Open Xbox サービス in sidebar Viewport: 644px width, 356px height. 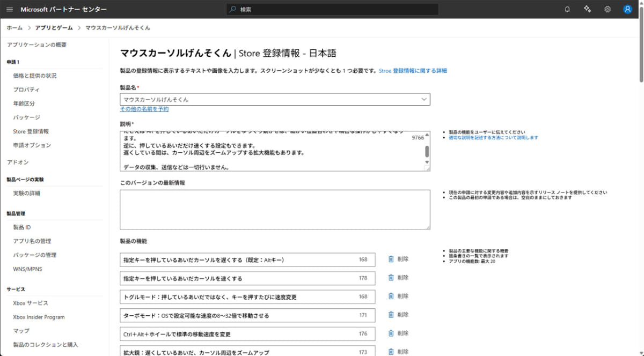pos(31,303)
